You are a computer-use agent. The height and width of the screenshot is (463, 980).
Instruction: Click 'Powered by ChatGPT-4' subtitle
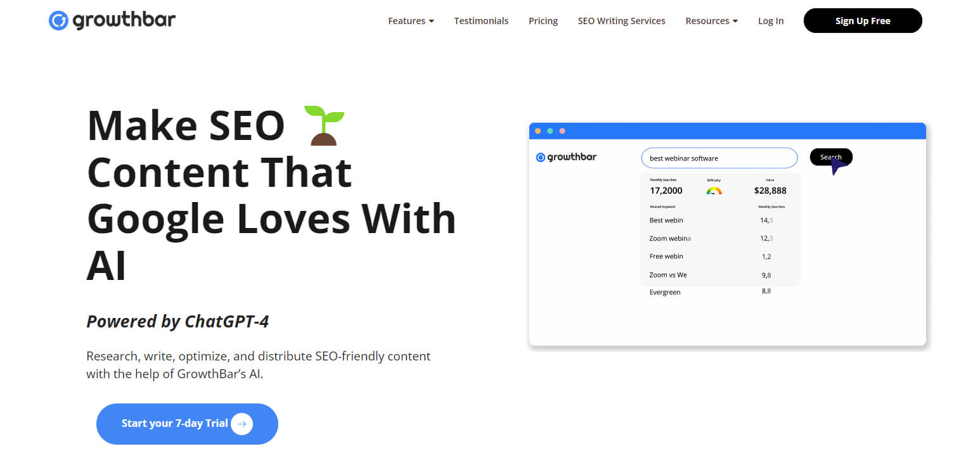pos(177,322)
